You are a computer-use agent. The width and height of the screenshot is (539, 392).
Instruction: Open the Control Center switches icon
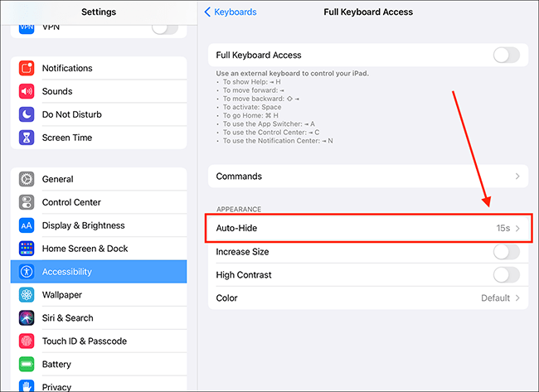tap(27, 202)
